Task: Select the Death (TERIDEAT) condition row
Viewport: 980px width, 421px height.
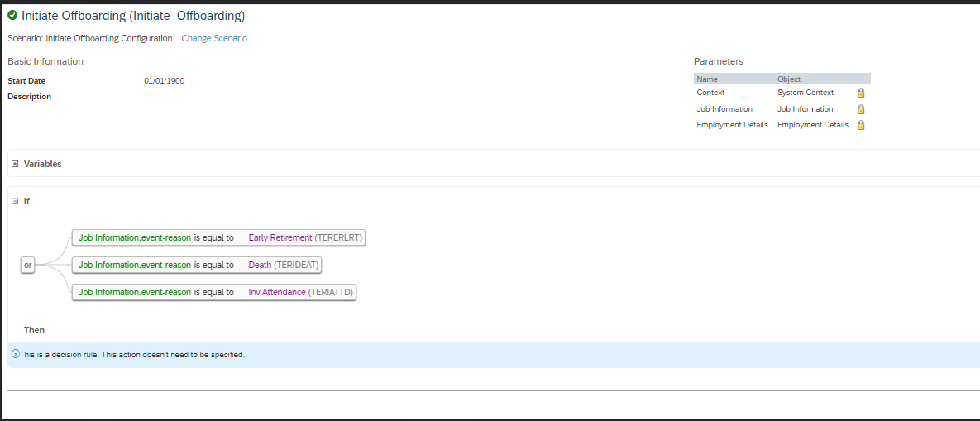Action: 197,265
